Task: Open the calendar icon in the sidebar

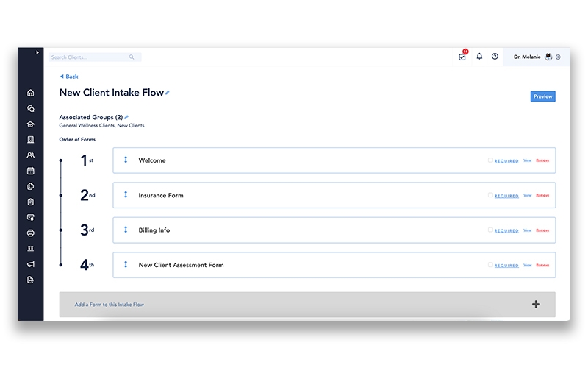Action: tap(31, 171)
